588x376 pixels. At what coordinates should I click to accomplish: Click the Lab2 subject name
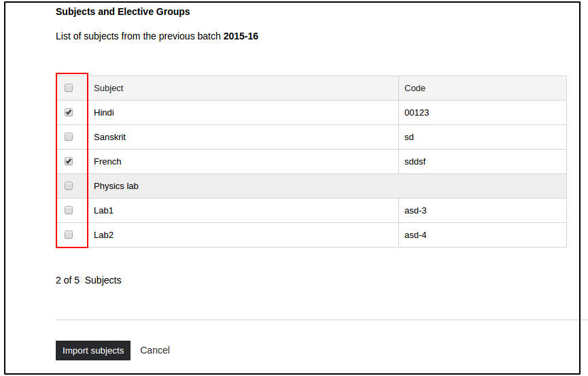point(103,235)
